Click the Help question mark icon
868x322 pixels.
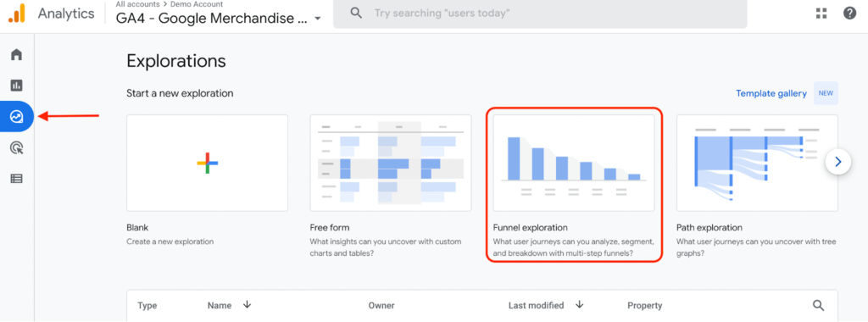[849, 14]
